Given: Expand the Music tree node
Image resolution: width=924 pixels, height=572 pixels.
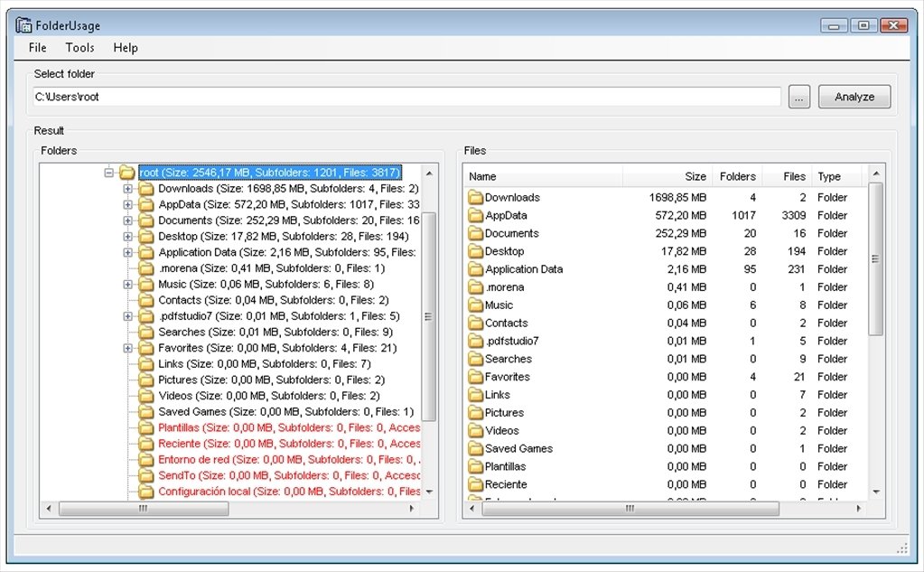Looking at the screenshot, I should point(127,285).
